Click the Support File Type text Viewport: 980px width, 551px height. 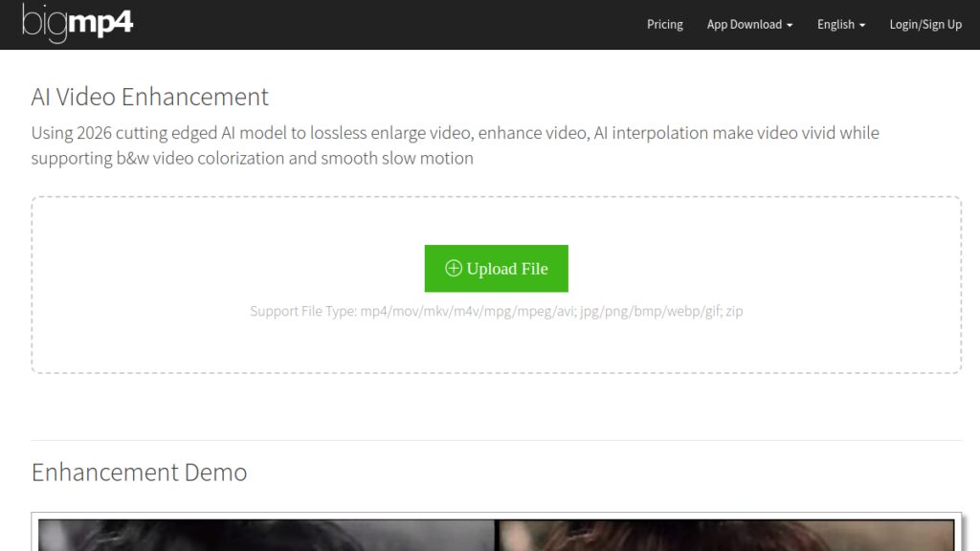tap(497, 311)
